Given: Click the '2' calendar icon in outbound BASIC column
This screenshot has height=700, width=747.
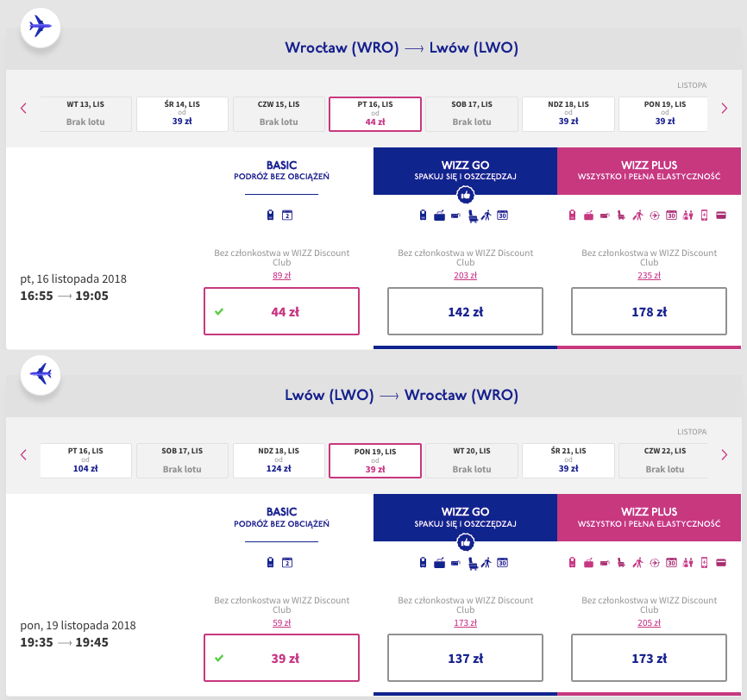Looking at the screenshot, I should [286, 216].
